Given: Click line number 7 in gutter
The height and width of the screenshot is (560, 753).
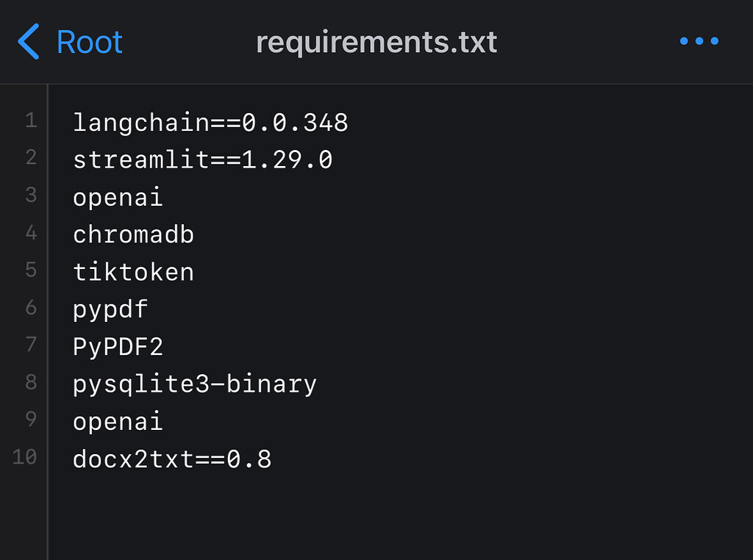Looking at the screenshot, I should pos(31,344).
